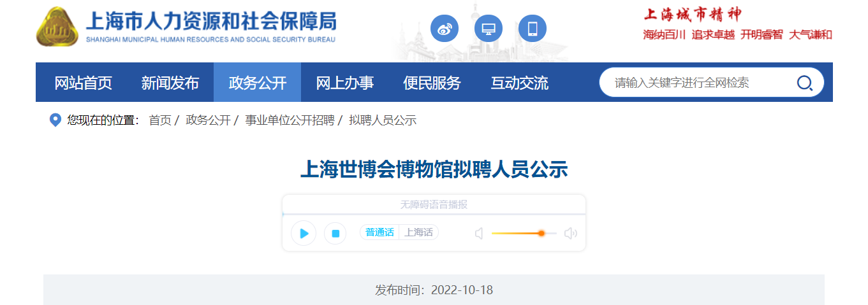Open the Weibo icon link
Image resolution: width=868 pixels, height=305 pixels.
445,29
